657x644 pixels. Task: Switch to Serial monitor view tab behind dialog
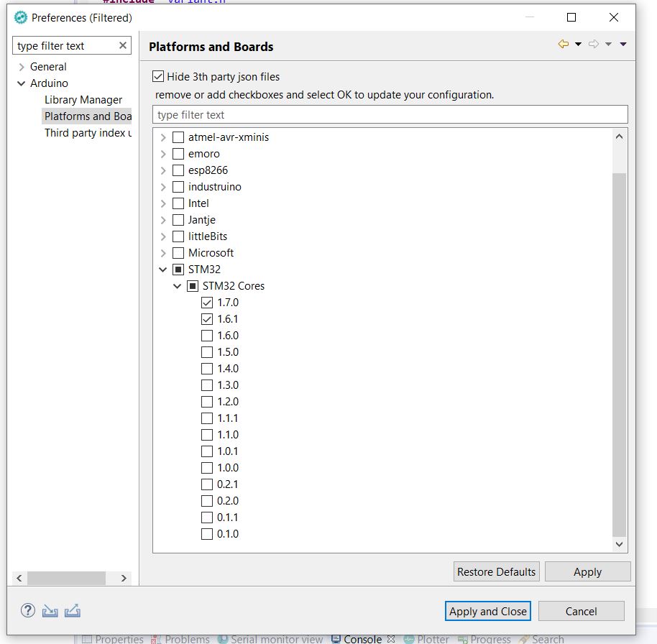click(270, 638)
